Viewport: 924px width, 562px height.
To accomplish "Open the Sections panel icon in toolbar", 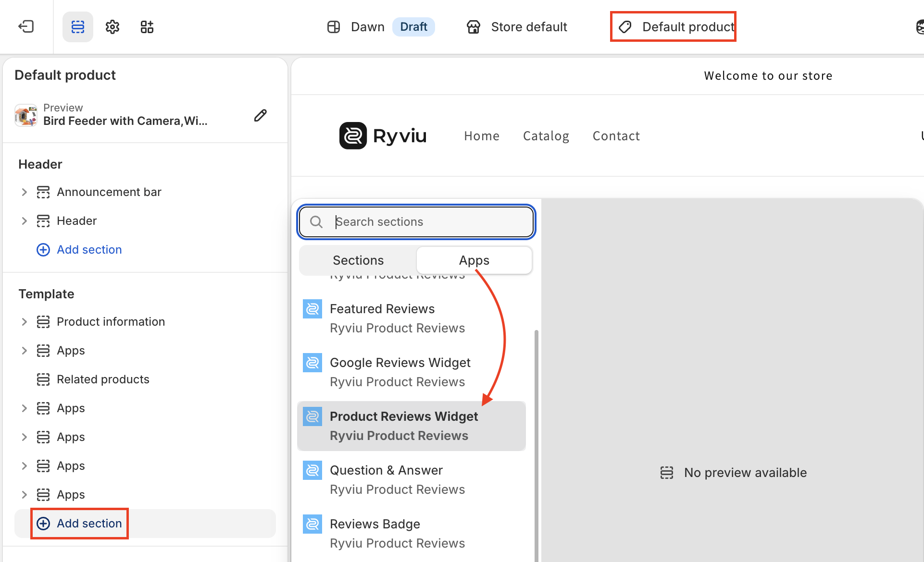I will coord(78,27).
